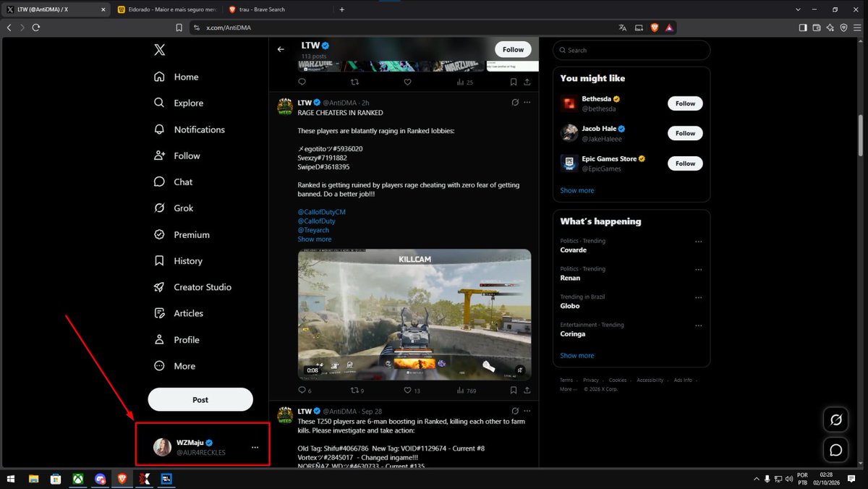
Task: Reload the page
Action: (35, 27)
